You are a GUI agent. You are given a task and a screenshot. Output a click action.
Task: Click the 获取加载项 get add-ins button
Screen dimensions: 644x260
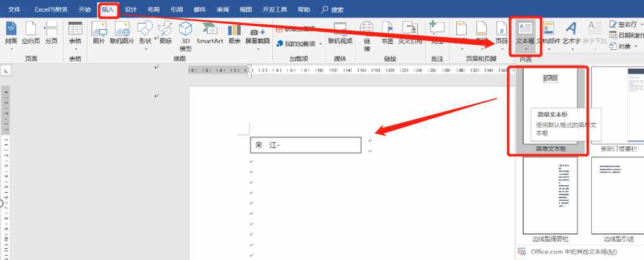click(x=297, y=29)
